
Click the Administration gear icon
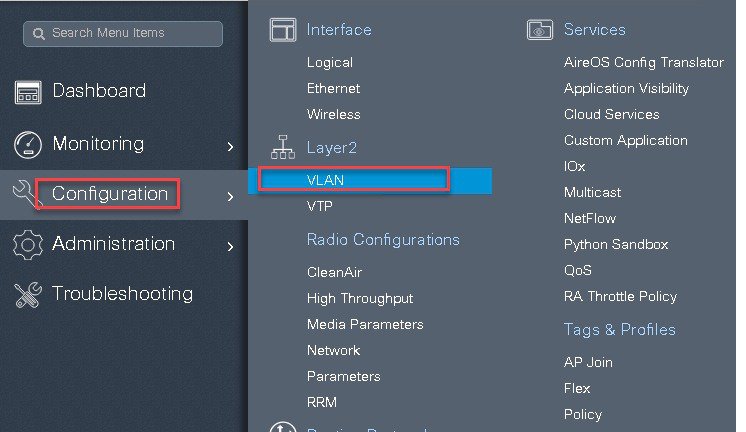tap(28, 245)
